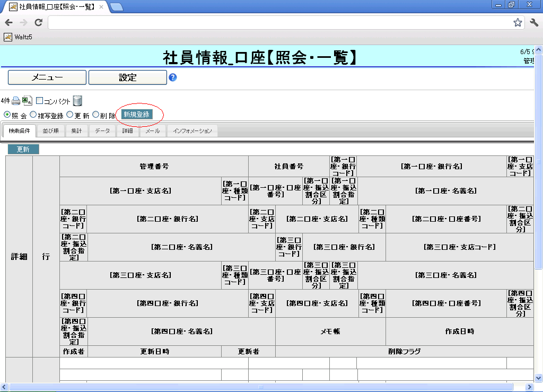
Task: Click the browser reload icon
Action: click(38, 23)
